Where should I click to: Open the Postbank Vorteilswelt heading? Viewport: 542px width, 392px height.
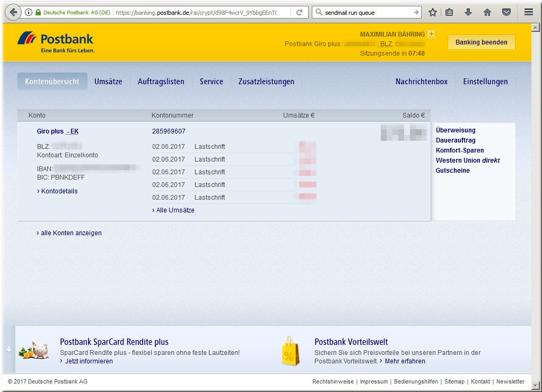coord(351,342)
